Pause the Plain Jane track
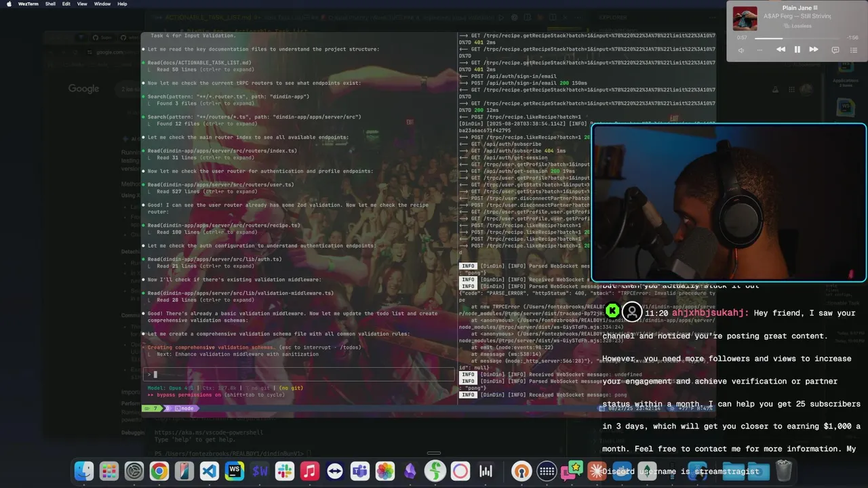The image size is (868, 488). click(x=797, y=49)
